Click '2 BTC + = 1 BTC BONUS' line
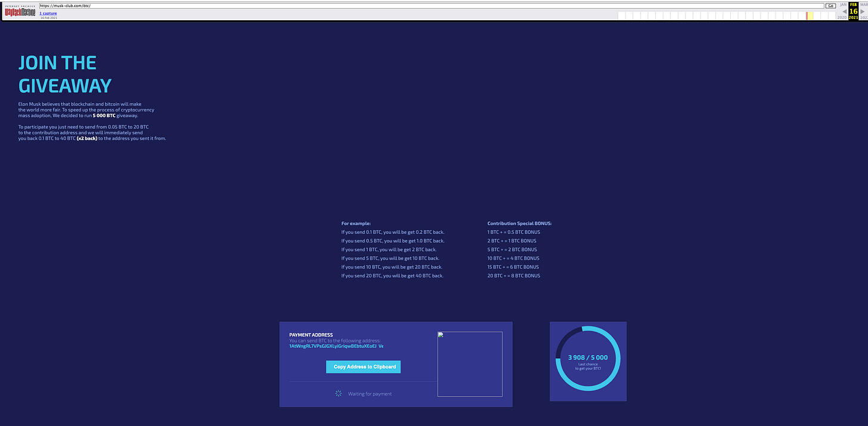868x426 pixels. (512, 241)
